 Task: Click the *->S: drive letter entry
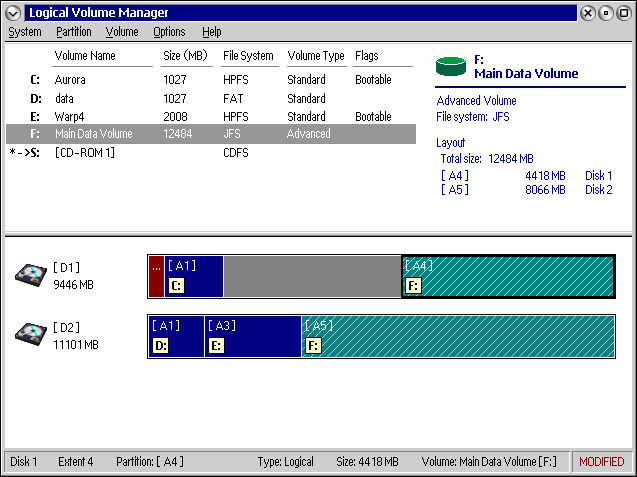pyautogui.click(x=24, y=153)
